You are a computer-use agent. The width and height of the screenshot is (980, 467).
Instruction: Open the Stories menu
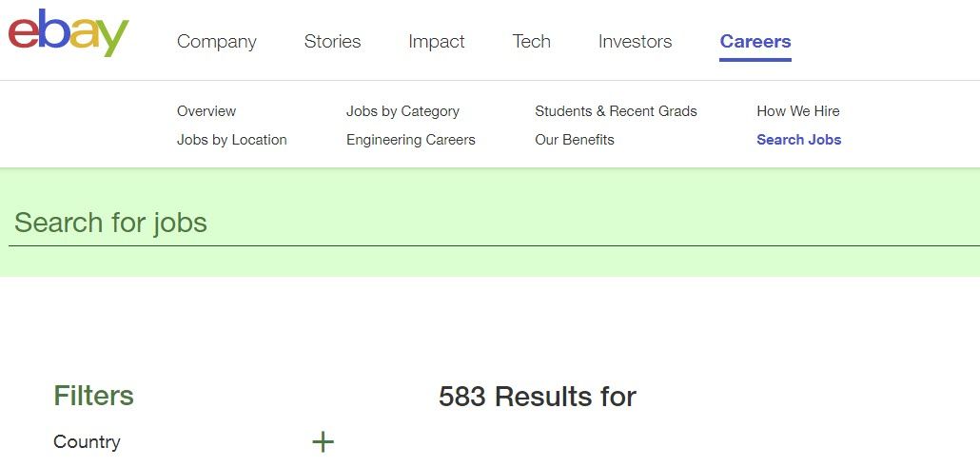(x=332, y=42)
